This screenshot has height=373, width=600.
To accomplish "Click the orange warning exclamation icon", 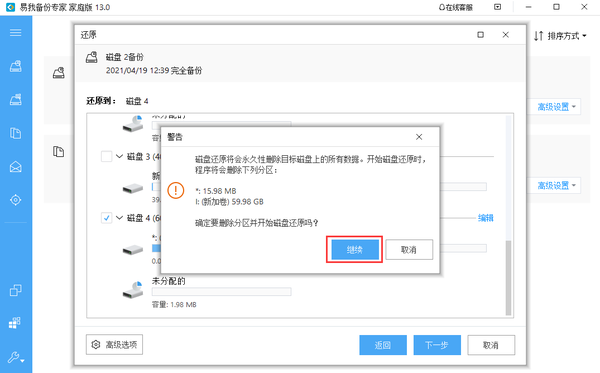I will click(176, 190).
